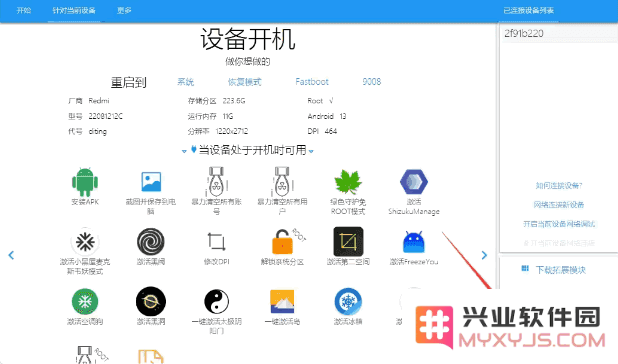The height and width of the screenshot is (364, 618).
Task: Click 网络连接新设备 link
Action: 559,205
